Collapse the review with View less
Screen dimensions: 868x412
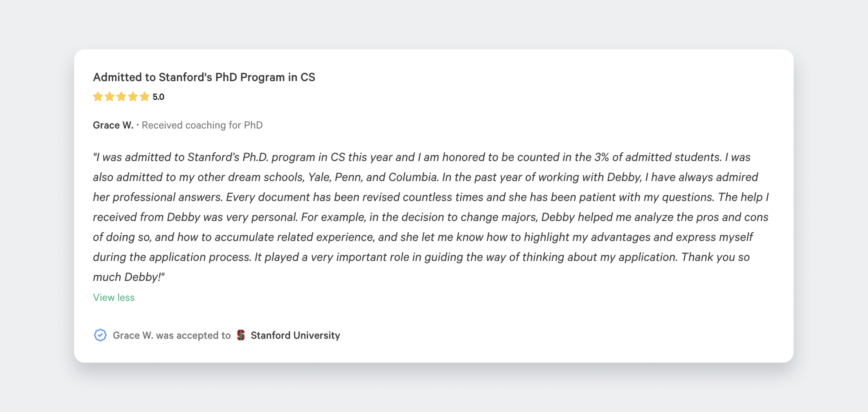tap(113, 297)
